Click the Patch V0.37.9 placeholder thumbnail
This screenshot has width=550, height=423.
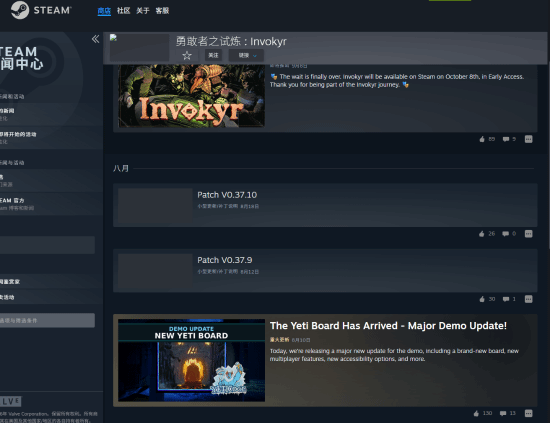[155, 270]
